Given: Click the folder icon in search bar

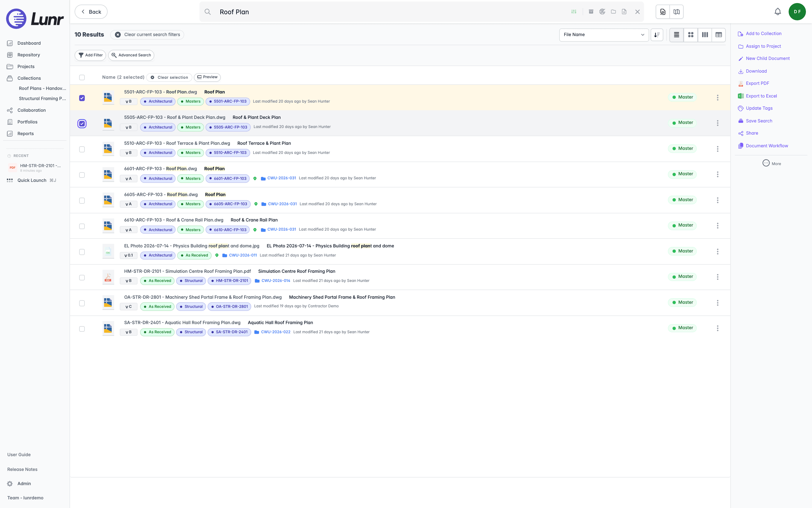Looking at the screenshot, I should click(x=613, y=12).
